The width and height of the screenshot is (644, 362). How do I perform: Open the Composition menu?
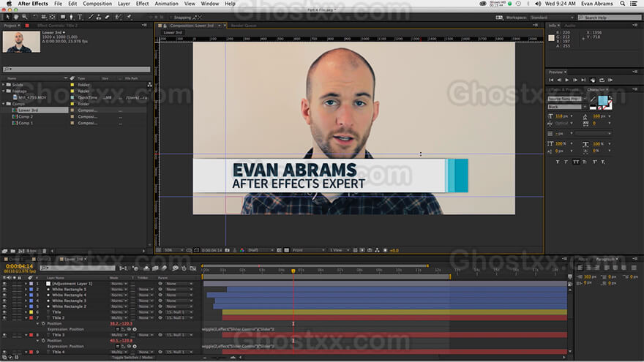pos(97,4)
